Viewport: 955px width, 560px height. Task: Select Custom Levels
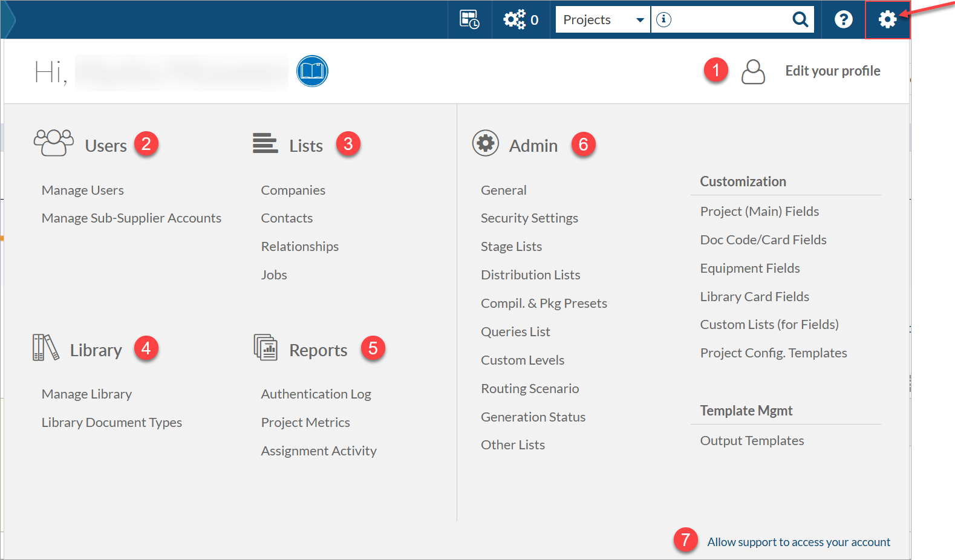coord(523,360)
